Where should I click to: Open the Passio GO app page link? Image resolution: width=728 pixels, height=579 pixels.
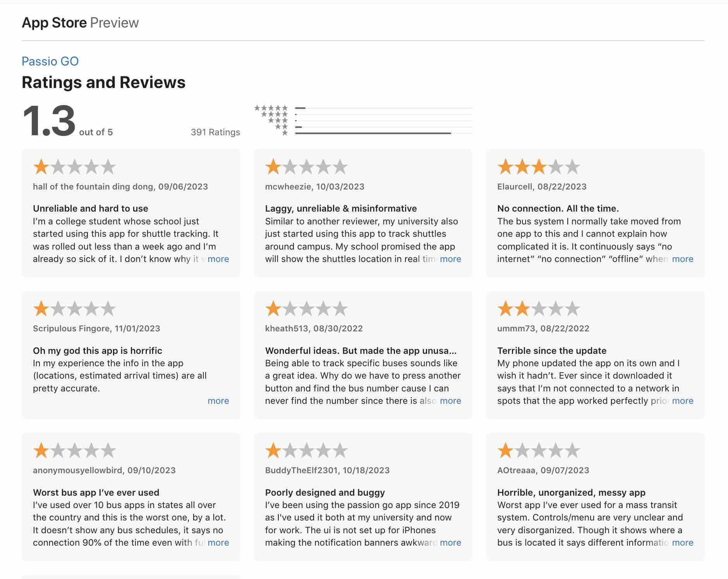tap(50, 61)
